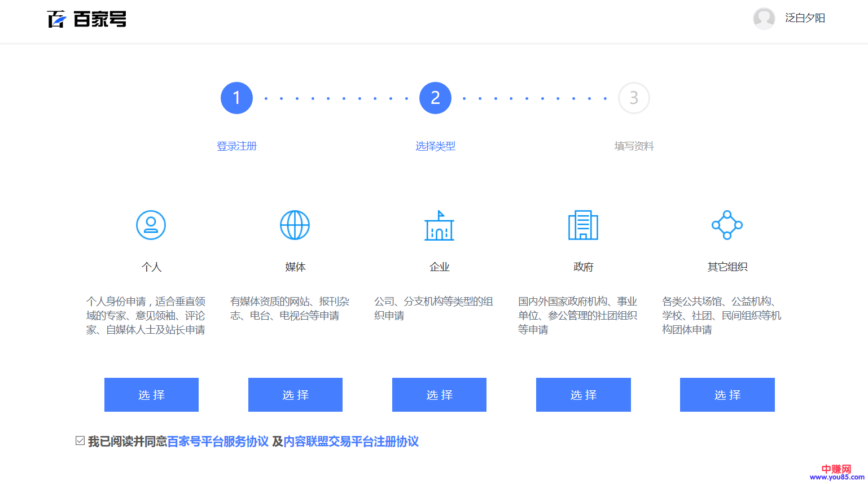The width and height of the screenshot is (868, 484).
Task: Click the 媒体 (Media) globe icon
Action: (295, 225)
